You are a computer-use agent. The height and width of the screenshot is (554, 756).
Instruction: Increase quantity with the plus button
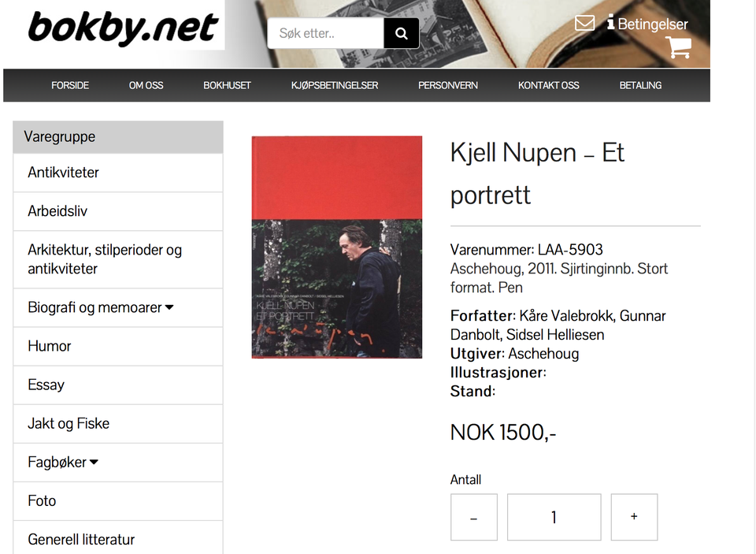(634, 517)
